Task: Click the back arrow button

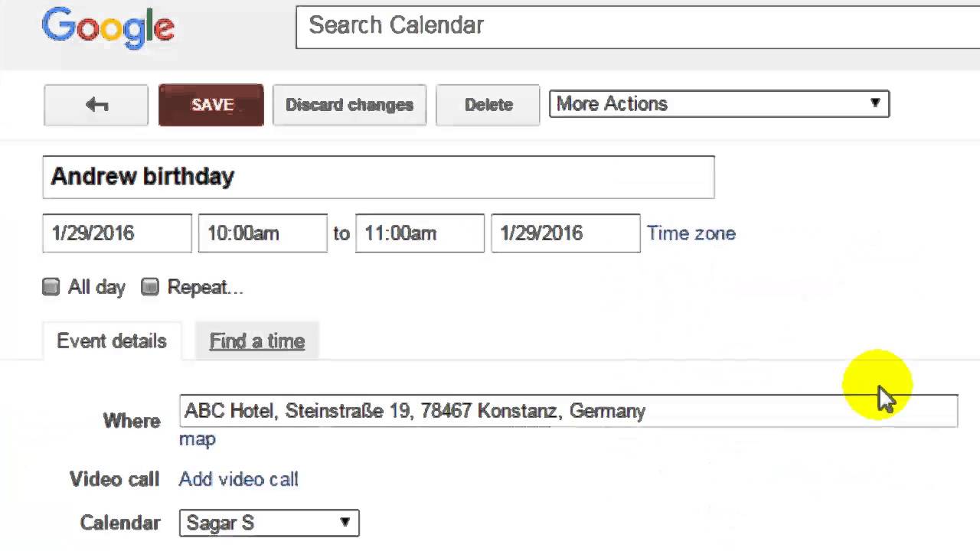Action: click(96, 105)
